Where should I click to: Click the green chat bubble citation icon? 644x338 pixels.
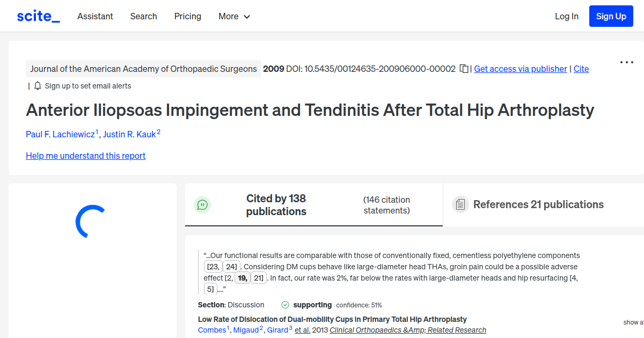click(x=202, y=205)
